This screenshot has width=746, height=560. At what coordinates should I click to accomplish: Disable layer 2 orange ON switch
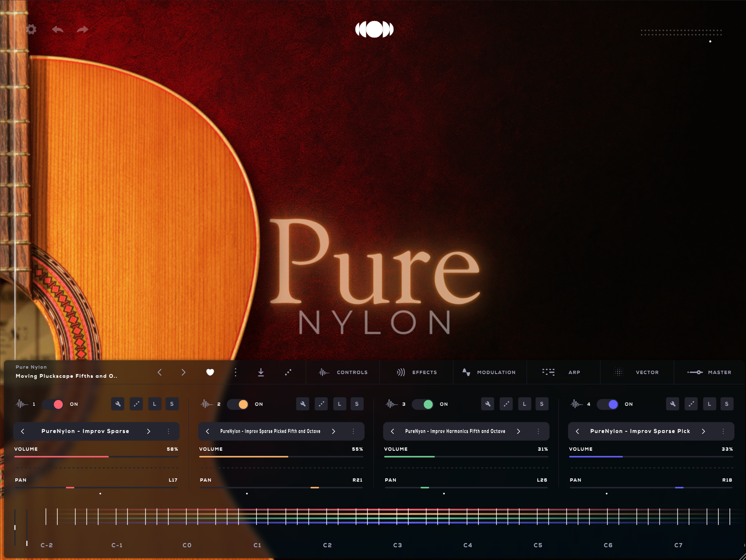pos(238,404)
